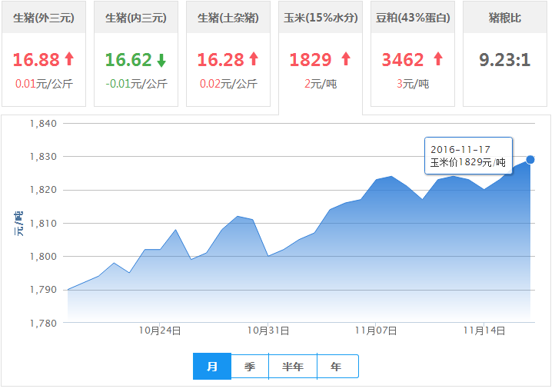Click the 9.23:1 ratio value
Image resolution: width=555 pixels, height=392 pixels.
(x=505, y=59)
